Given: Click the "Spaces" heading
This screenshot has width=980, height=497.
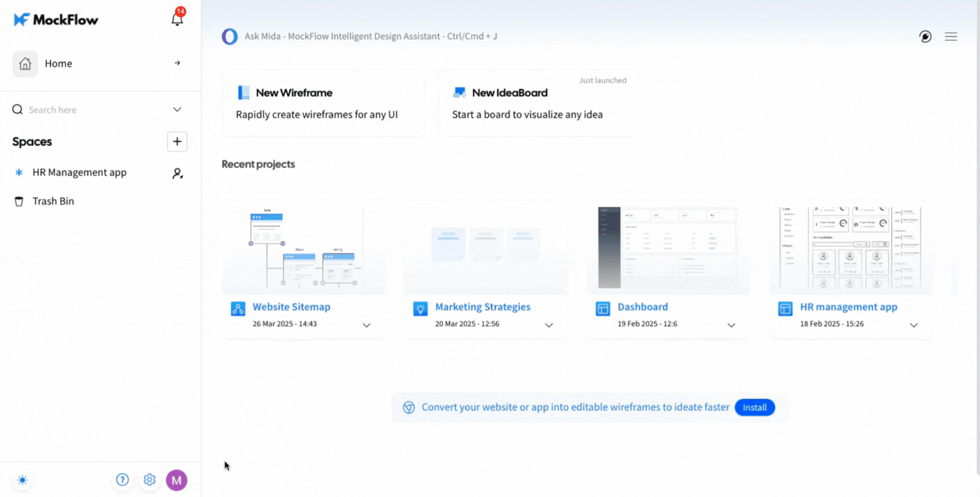Looking at the screenshot, I should (x=32, y=142).
